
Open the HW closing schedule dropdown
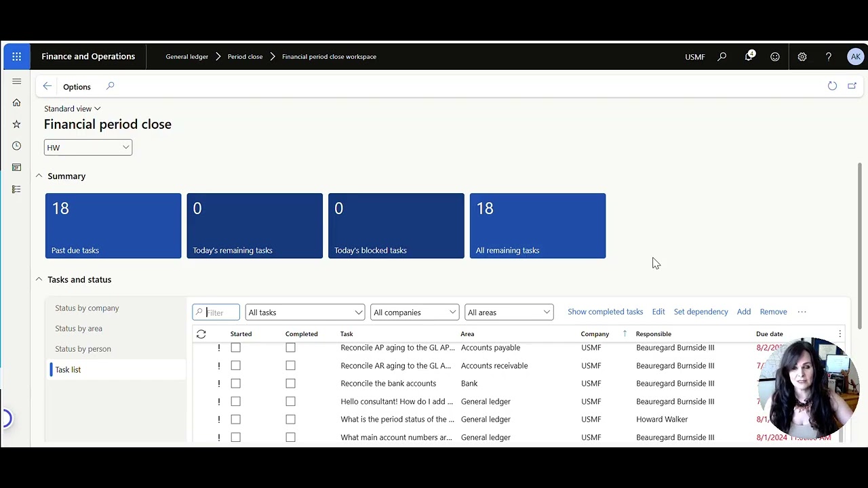click(x=88, y=148)
